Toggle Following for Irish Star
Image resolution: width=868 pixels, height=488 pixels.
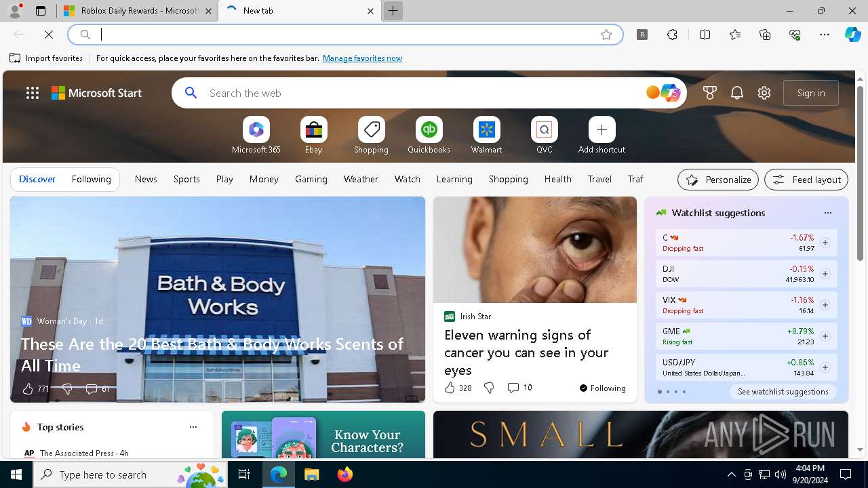(602, 388)
